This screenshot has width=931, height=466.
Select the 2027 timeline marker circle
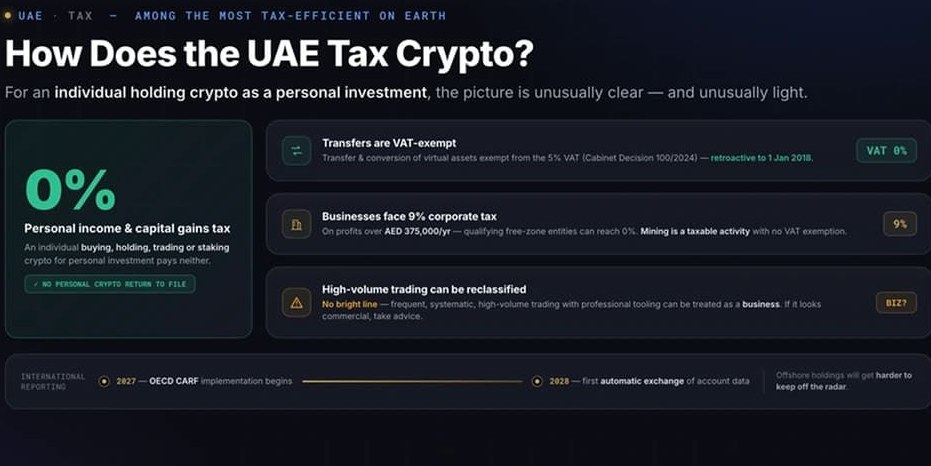(104, 381)
